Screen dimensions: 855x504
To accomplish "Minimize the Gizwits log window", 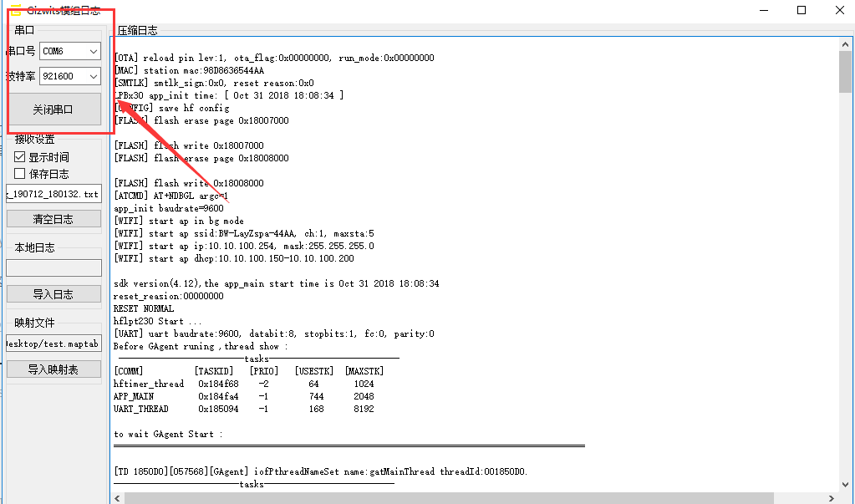I will [x=764, y=10].
